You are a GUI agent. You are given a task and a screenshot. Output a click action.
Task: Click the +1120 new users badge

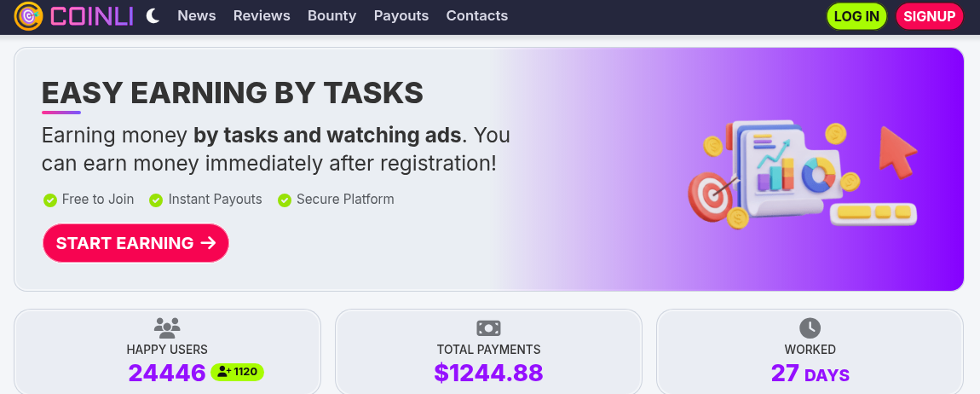click(x=238, y=372)
